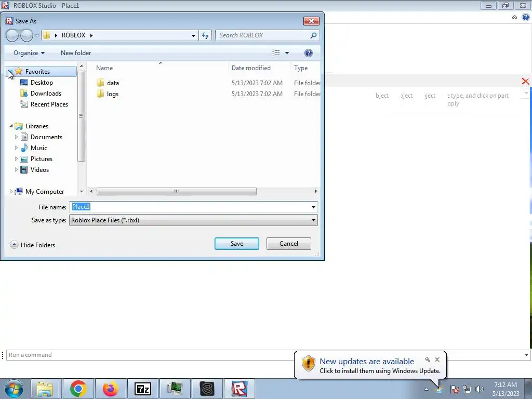The image size is (532, 399).
Task: Click the navigation pane scroll down arrow
Action: [82, 192]
